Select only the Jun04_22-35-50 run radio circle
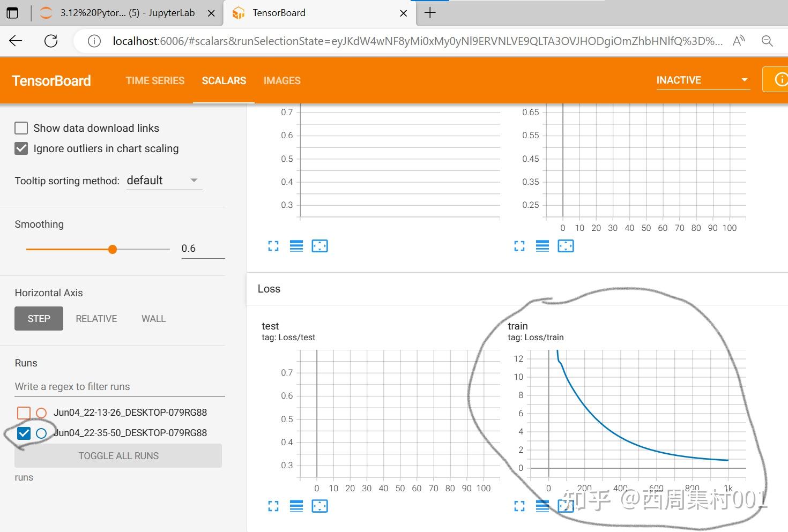The height and width of the screenshot is (532, 788). pyautogui.click(x=41, y=433)
